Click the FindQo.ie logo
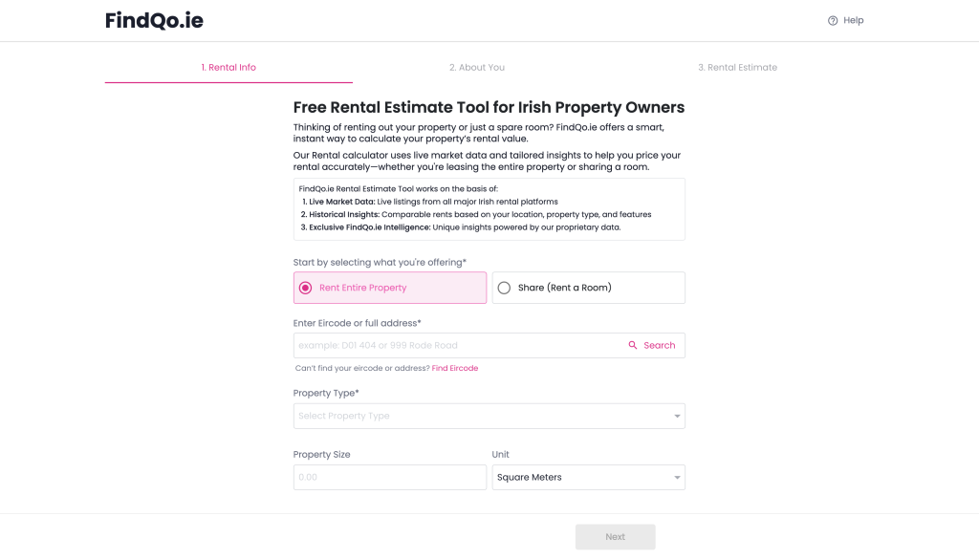The width and height of the screenshot is (979, 560). point(154,20)
